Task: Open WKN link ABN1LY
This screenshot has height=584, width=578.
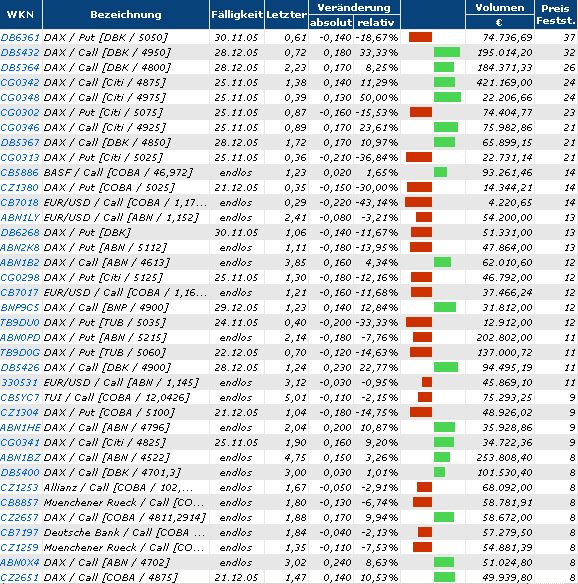Action: click(20, 218)
